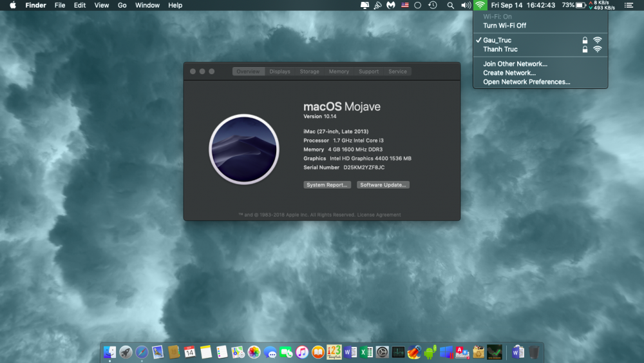Open Calendar showing 14 in Dock
Image resolution: width=644 pixels, height=363 pixels.
(x=190, y=352)
